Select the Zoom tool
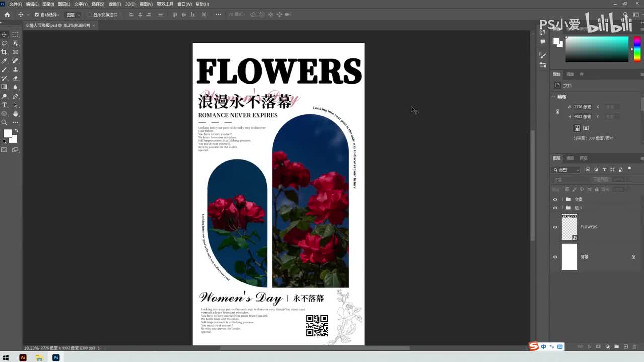Screen dimensions: 644x362 click(x=4, y=122)
